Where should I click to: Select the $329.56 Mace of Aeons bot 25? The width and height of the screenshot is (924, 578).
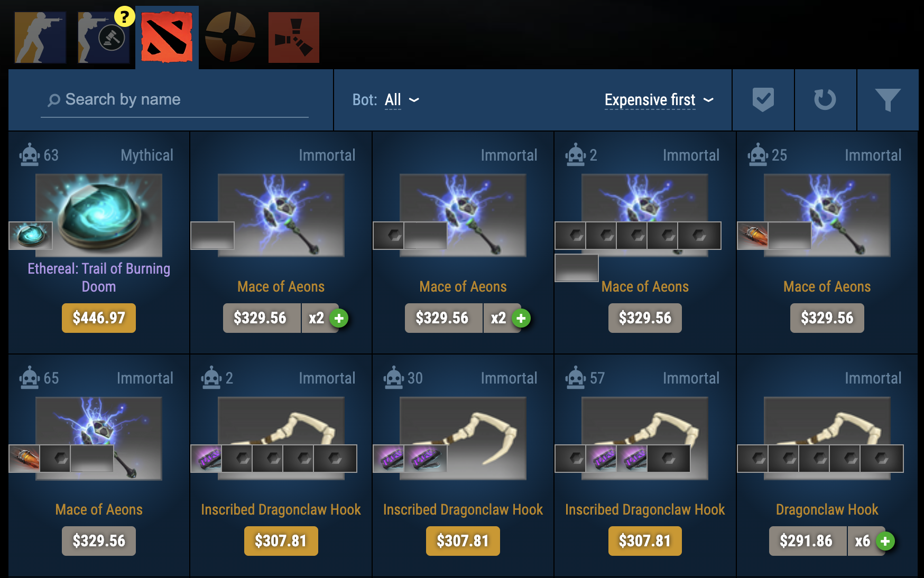tap(827, 318)
